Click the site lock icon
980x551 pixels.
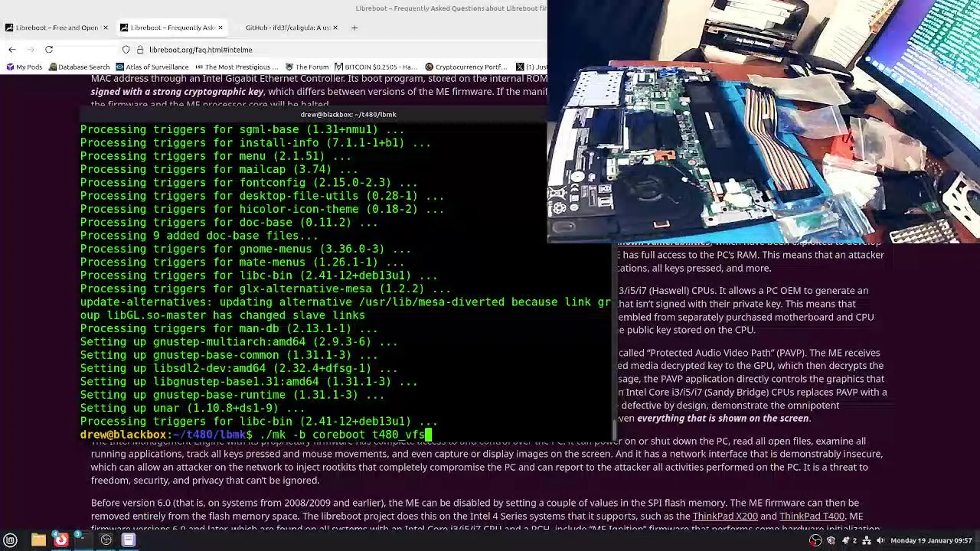point(140,50)
